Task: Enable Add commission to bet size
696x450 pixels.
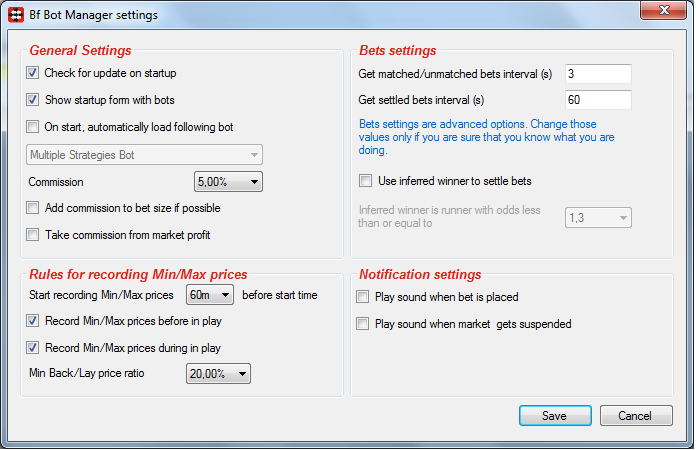Action: 32,208
